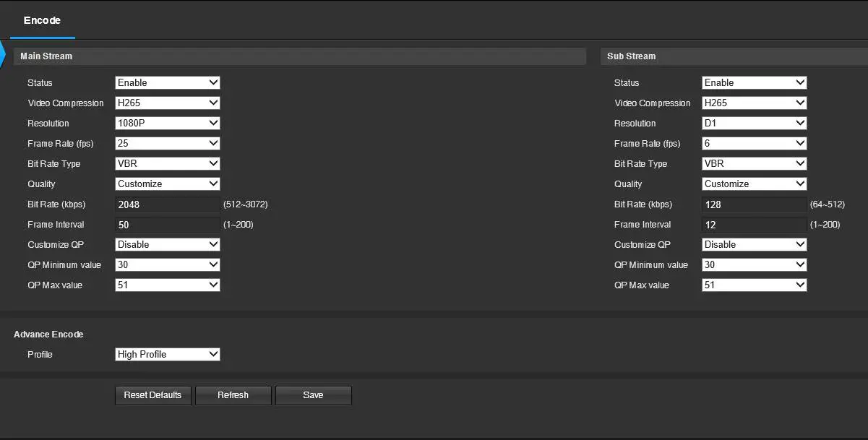
Task: Click the Main Stream (512~3072) range text
Action: click(246, 204)
